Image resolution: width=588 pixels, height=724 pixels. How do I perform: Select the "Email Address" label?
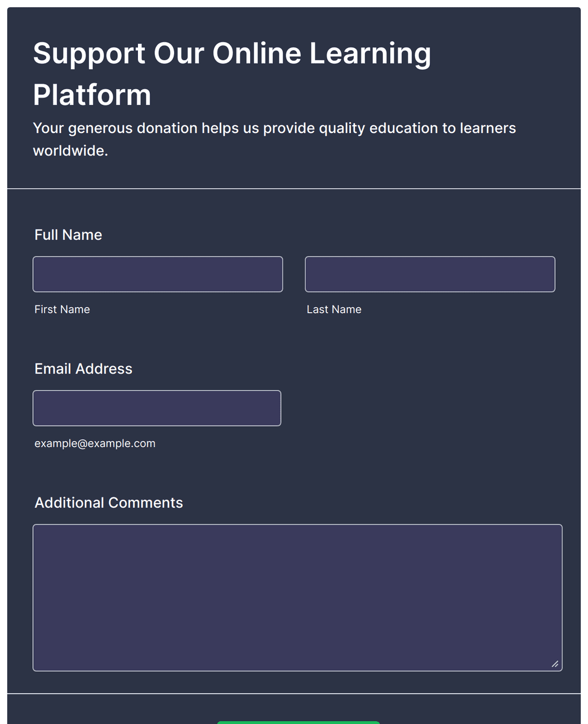83,369
